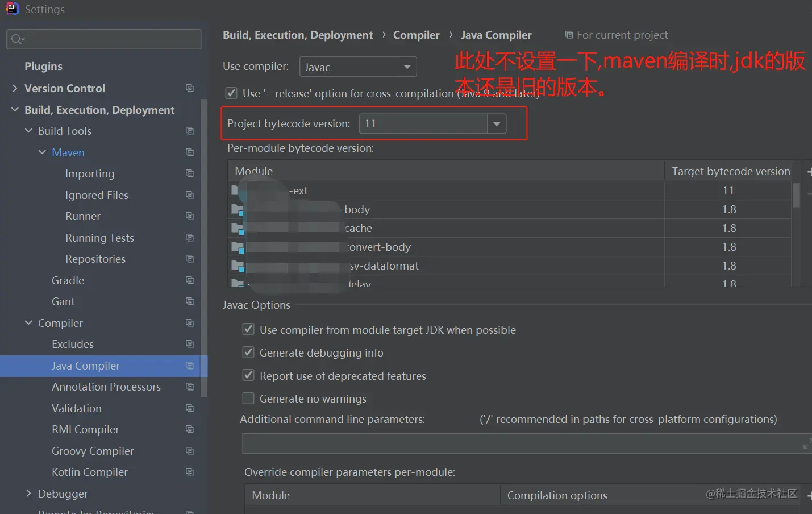Click project-level icon beside Build Tools
812x514 pixels.
190,131
